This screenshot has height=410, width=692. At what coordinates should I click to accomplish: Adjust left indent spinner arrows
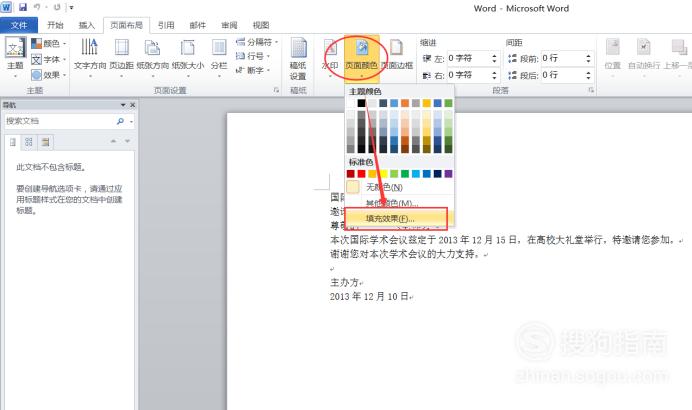[494, 58]
